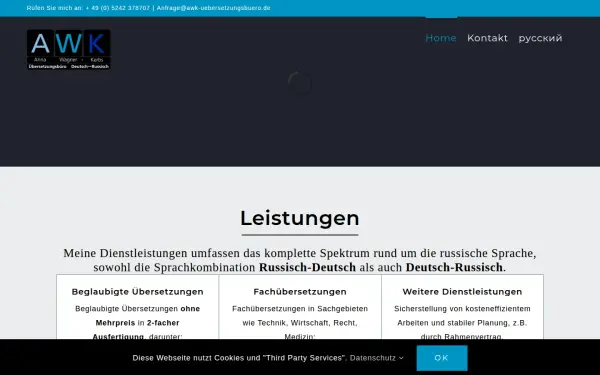The width and height of the screenshot is (600, 375).
Task: Email Anfrage@awk-uebersetzungsbuero.de from the top bar
Action: 214,8
